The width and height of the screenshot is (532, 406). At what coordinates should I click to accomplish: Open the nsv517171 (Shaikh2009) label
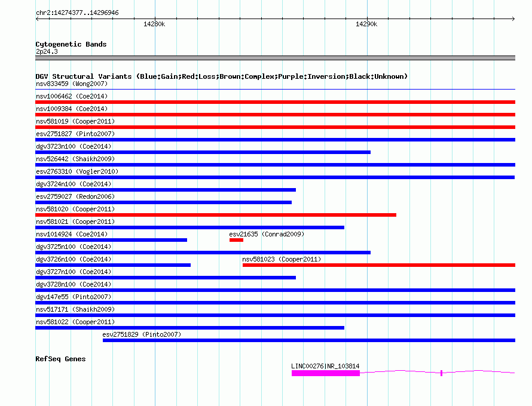click(75, 309)
